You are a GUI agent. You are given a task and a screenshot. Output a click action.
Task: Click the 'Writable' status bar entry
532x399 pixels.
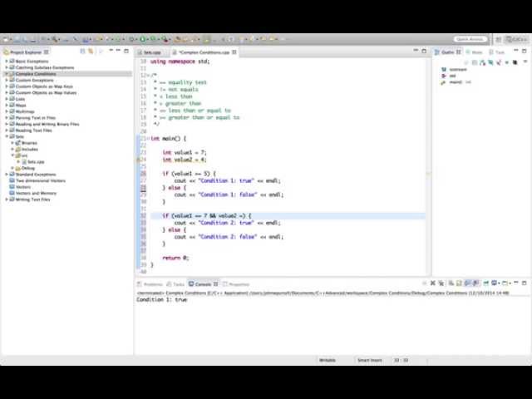(328, 360)
